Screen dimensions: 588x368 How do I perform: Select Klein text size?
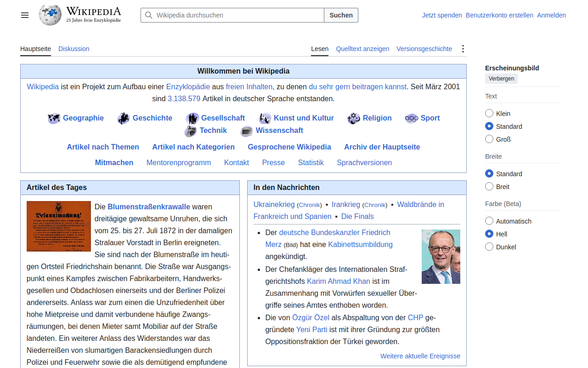489,113
